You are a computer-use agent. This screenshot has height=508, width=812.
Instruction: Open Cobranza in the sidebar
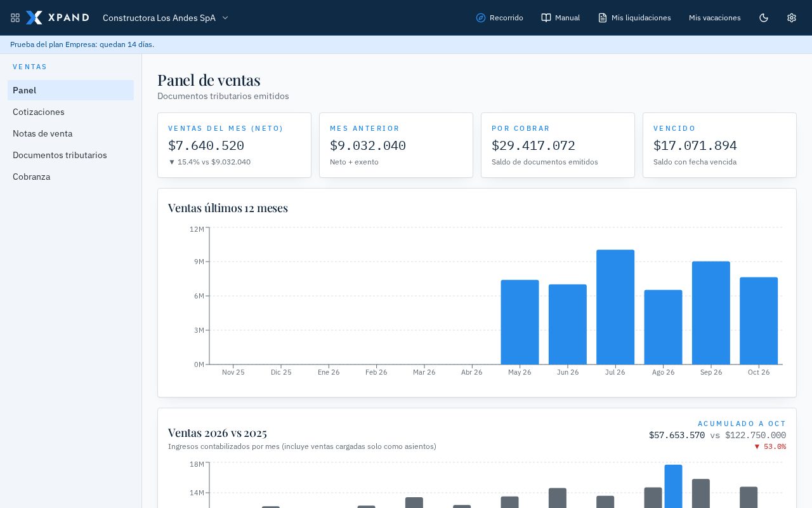(x=70, y=177)
